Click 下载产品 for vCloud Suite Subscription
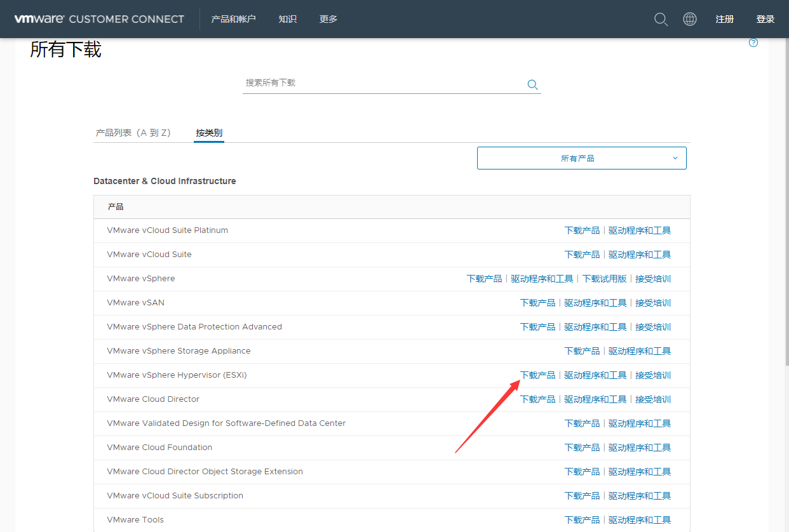This screenshot has width=789, height=532. [582, 496]
